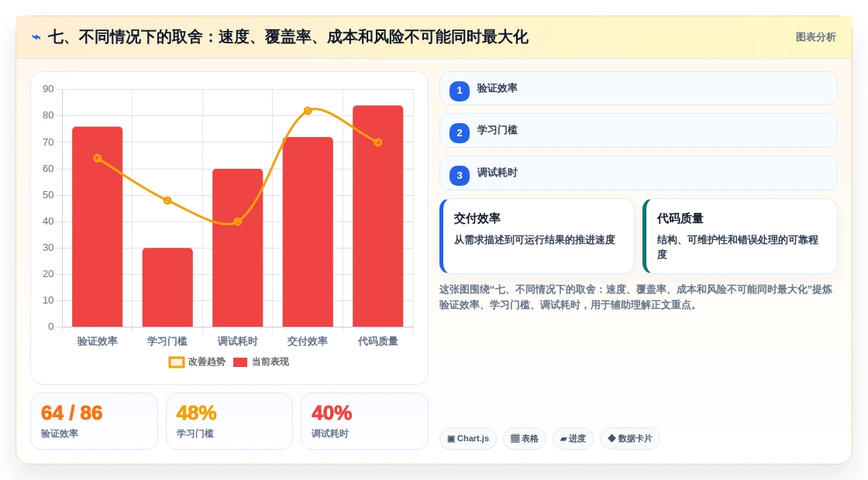Click the 64 / 86 验证效率 stat card

coord(94,421)
